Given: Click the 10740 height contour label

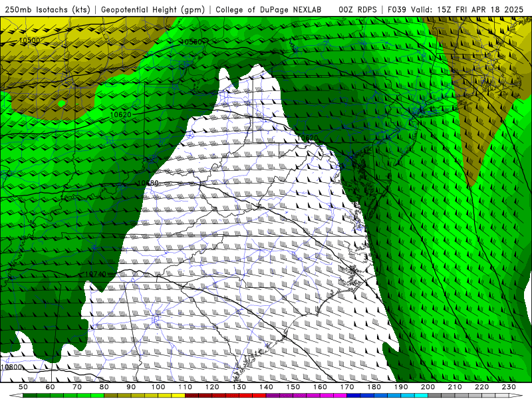Looking at the screenshot, I should (x=95, y=274).
